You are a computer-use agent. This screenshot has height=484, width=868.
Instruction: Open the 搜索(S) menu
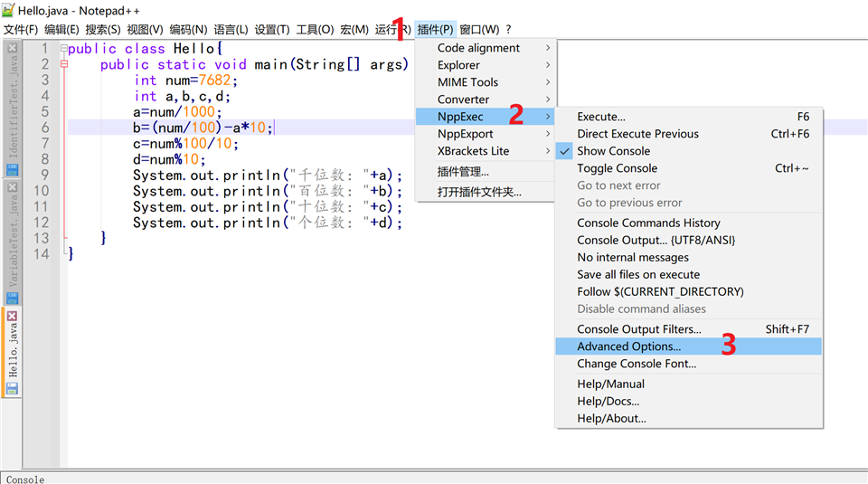click(102, 29)
